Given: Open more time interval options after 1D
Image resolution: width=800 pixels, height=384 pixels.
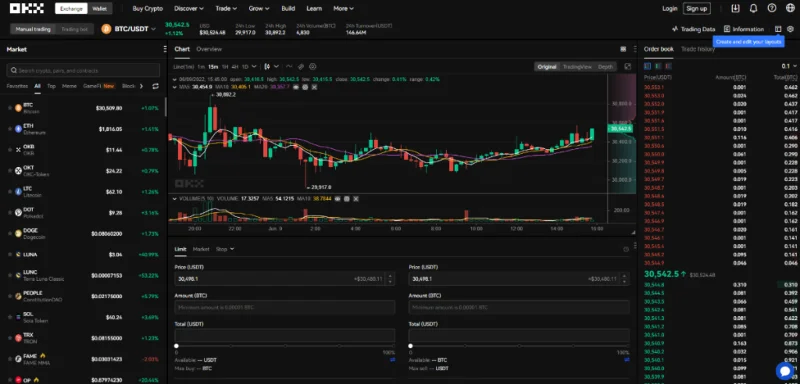Looking at the screenshot, I should (254, 66).
